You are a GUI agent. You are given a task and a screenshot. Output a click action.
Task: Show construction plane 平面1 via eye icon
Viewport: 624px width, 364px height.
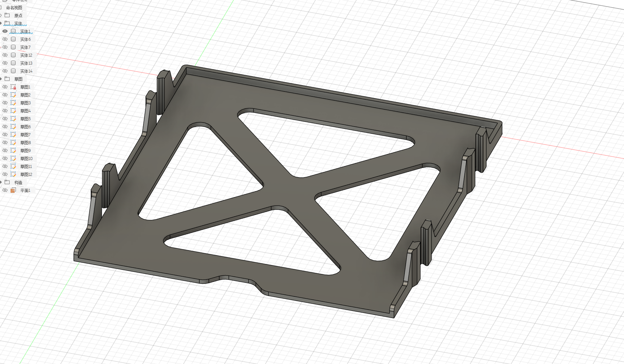[5, 190]
